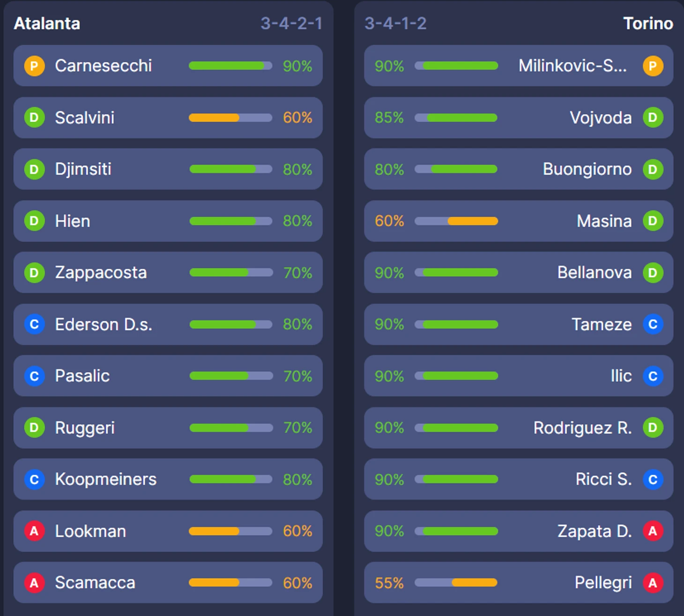
Task: Open the Buongiorno player row
Action: click(x=519, y=169)
